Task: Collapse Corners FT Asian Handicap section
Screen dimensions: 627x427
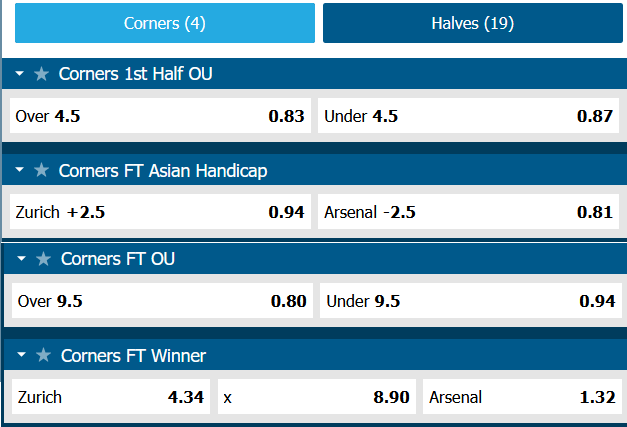Action: [20, 171]
